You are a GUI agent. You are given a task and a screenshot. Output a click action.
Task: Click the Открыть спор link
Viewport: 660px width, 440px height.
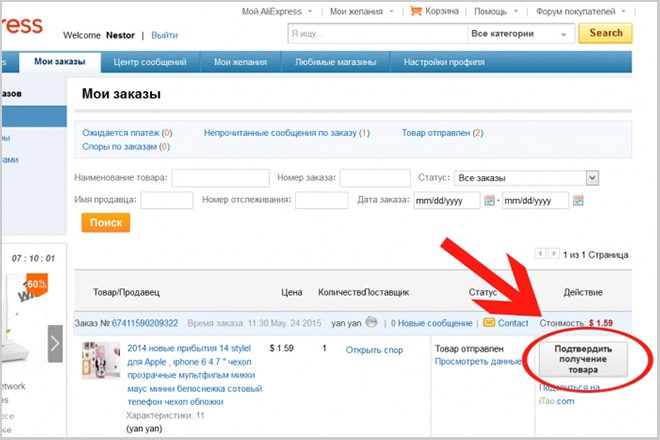point(374,350)
